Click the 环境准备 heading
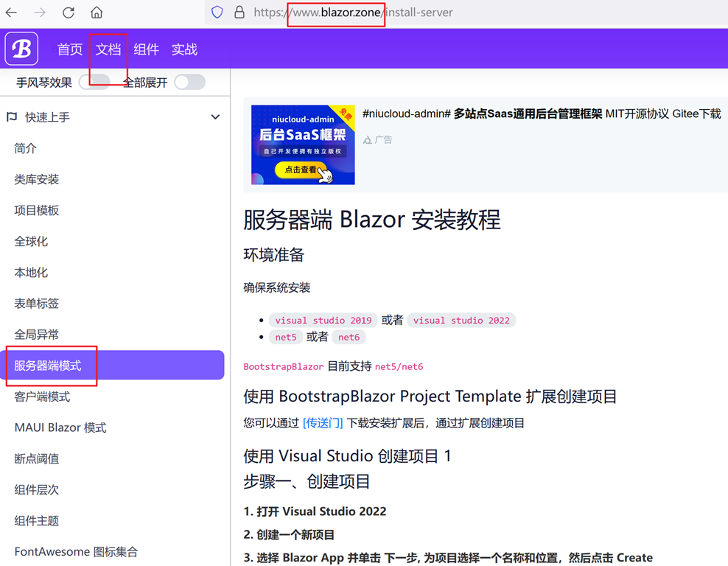 tap(273, 255)
